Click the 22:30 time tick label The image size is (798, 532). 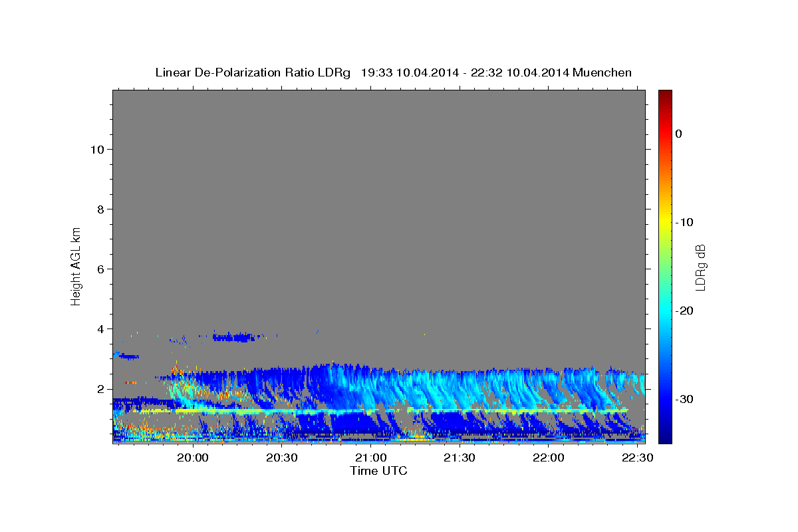tap(636, 458)
